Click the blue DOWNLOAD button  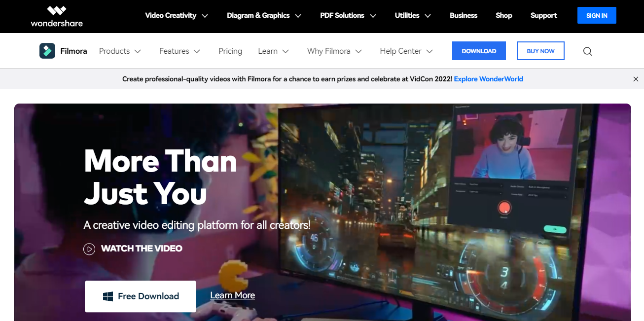point(479,51)
